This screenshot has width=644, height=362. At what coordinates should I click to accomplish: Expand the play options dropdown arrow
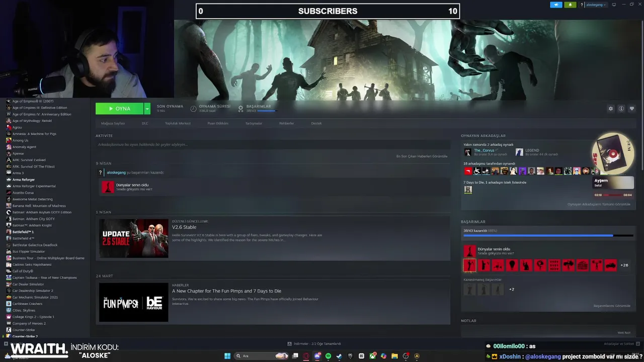147,109
